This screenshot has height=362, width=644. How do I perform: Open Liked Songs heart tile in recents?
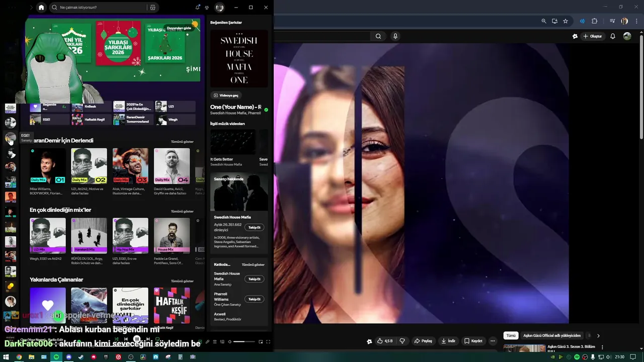tap(48, 305)
